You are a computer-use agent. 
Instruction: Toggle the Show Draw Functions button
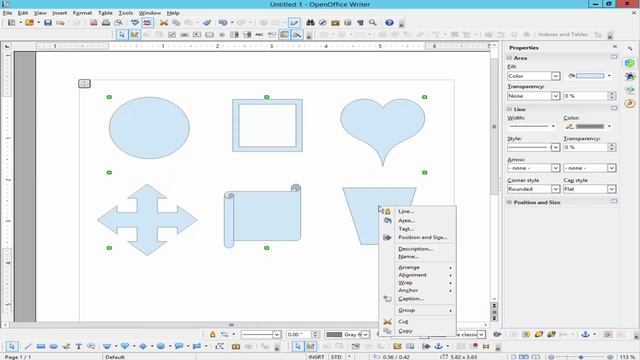point(294,23)
